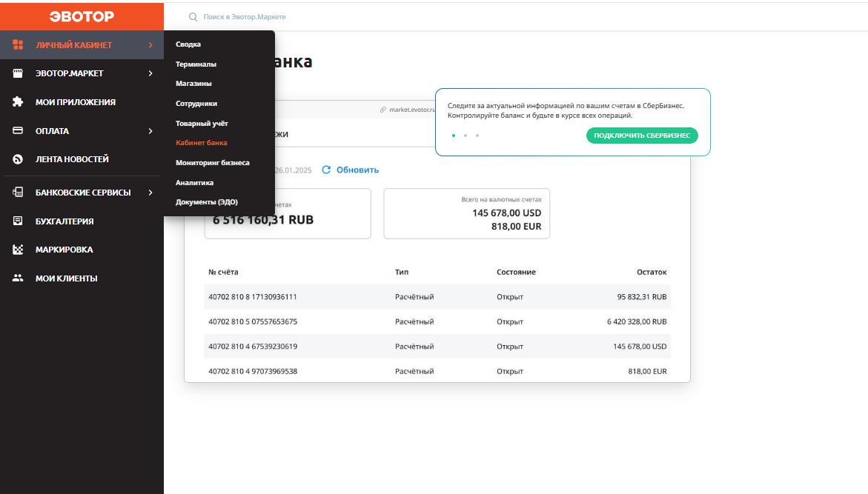The width and height of the screenshot is (868, 494).
Task: Select account 40702 810 4 67539230619
Action: tap(253, 347)
